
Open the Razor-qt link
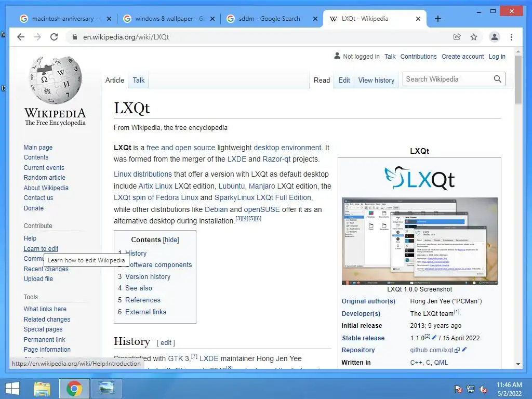click(276, 159)
